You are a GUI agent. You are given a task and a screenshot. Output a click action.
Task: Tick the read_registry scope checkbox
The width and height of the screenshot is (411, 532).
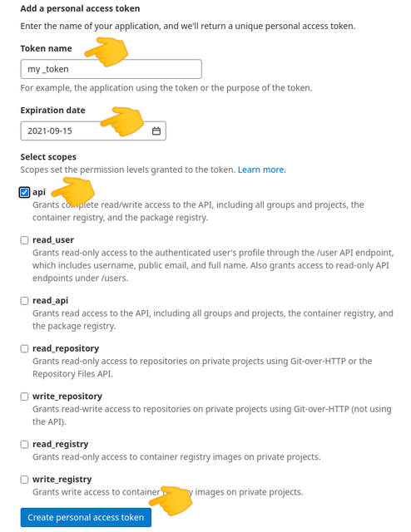24,444
